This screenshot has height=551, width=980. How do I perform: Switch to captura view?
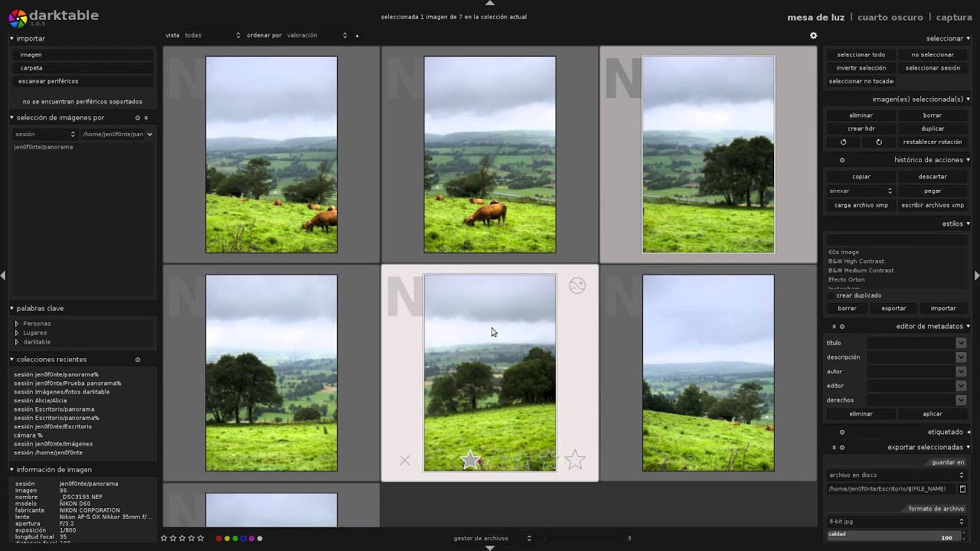[x=954, y=17]
